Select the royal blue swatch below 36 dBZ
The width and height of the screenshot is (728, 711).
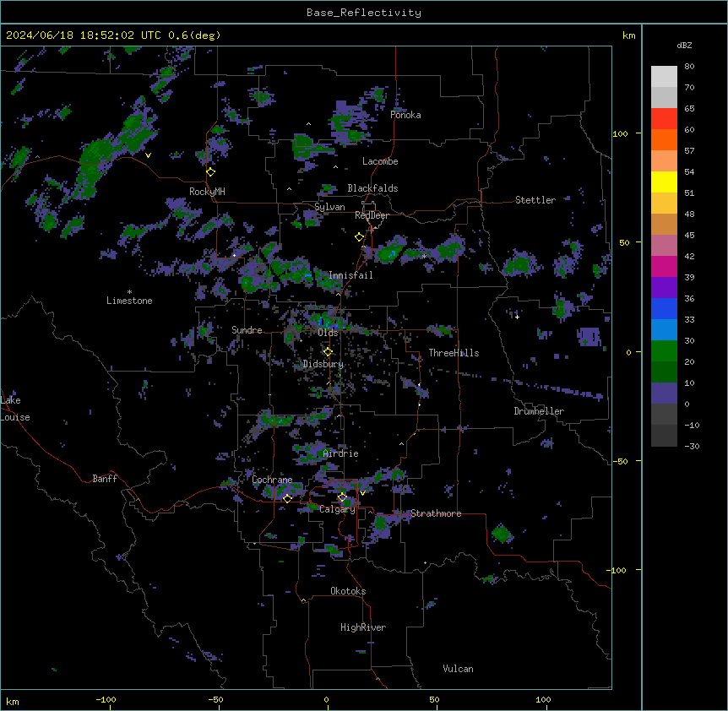664,308
